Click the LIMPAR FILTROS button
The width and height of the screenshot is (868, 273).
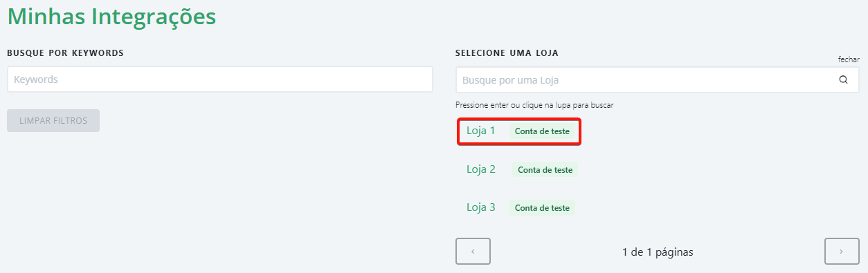(53, 120)
